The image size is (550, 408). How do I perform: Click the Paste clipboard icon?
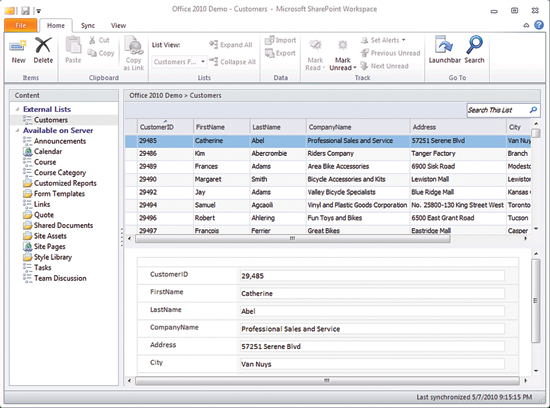(73, 45)
